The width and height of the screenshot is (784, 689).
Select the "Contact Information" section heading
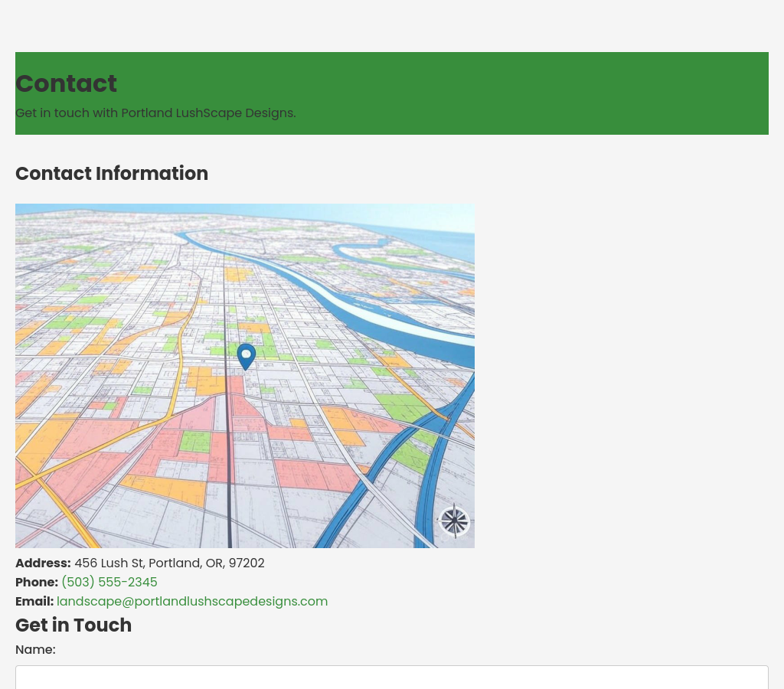[x=112, y=174]
